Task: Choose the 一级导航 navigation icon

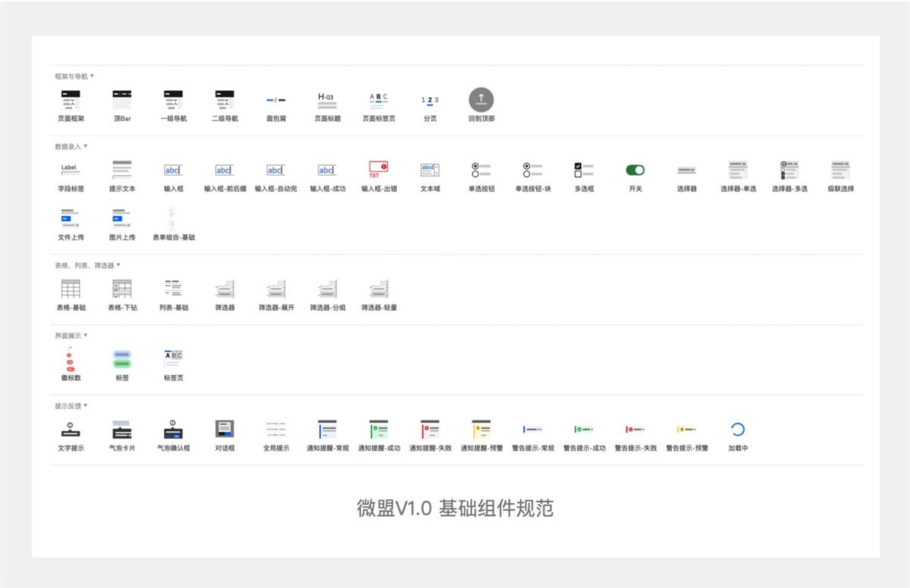Action: click(x=173, y=100)
